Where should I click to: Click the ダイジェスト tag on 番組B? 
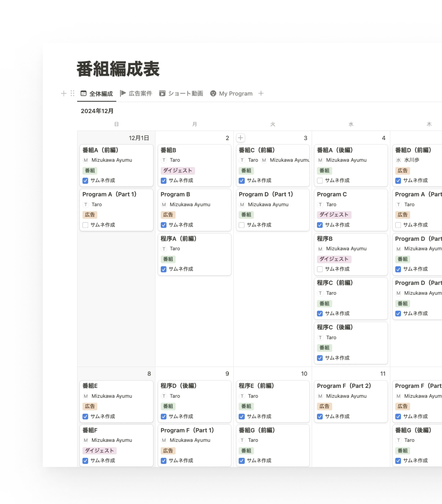(x=178, y=171)
